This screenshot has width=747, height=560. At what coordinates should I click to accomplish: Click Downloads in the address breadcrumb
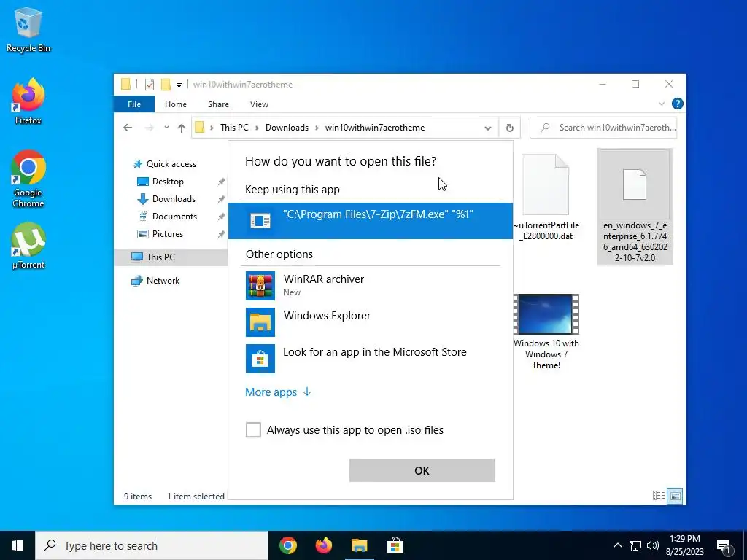(x=287, y=128)
